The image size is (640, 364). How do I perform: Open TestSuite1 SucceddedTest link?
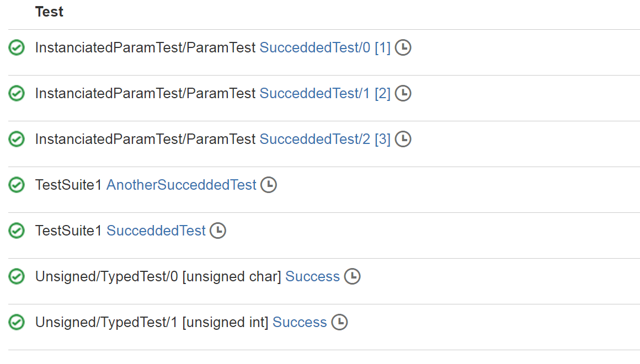point(156,231)
